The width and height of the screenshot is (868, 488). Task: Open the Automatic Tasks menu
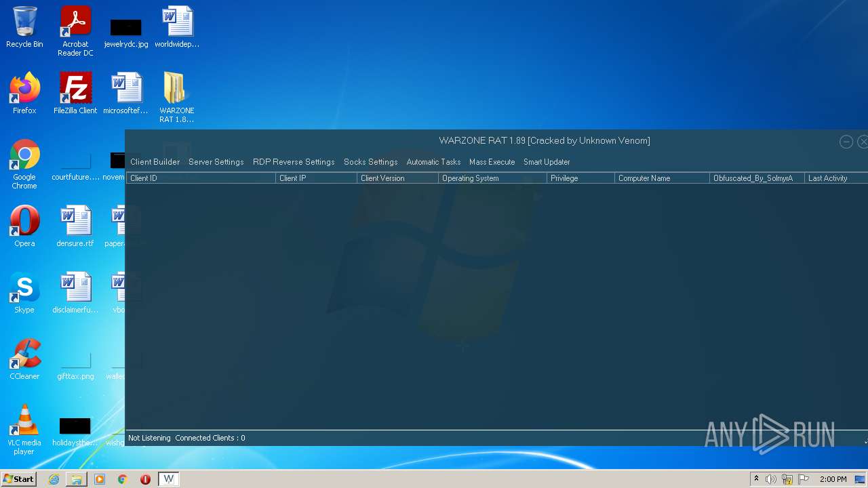pos(433,162)
